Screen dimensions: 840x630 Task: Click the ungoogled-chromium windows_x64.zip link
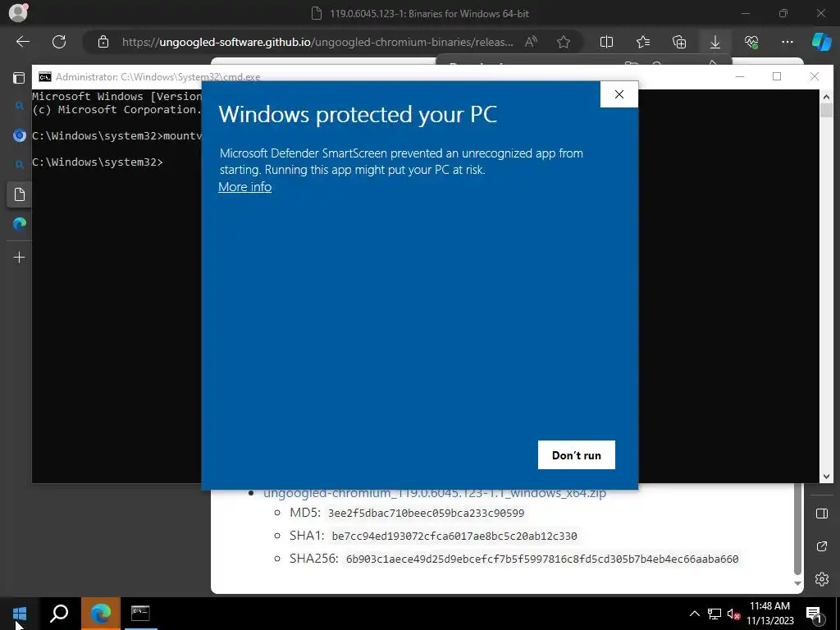pos(435,493)
